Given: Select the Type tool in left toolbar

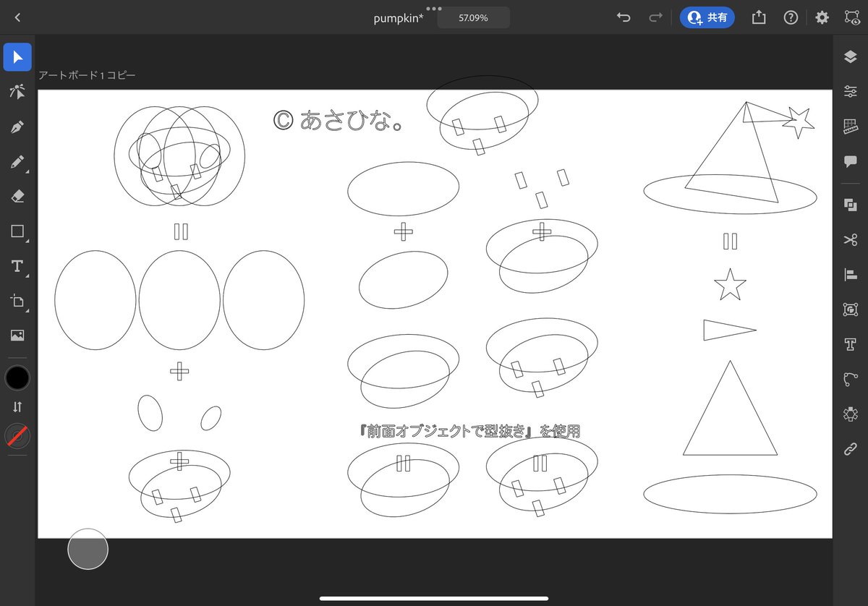Looking at the screenshot, I should [x=17, y=266].
